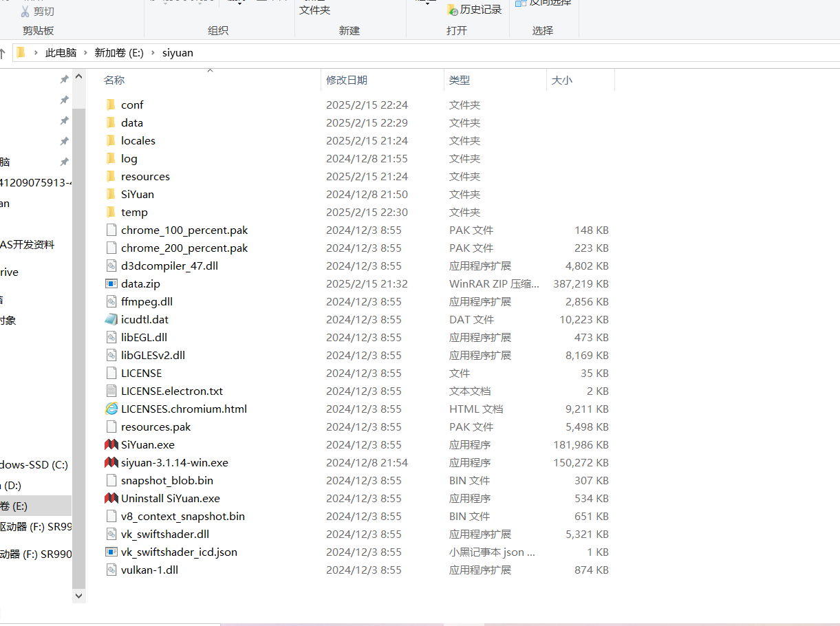The height and width of the screenshot is (626, 840).
Task: Click the folder icon in address bar
Action: (21, 52)
